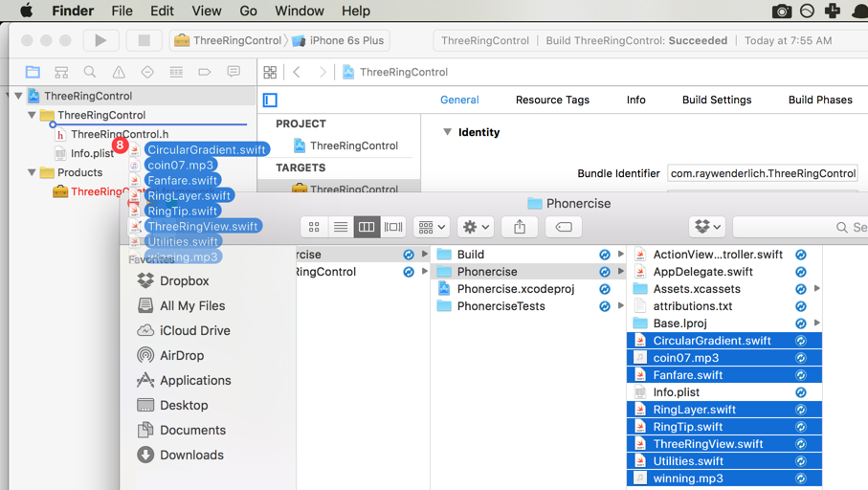Open the Dropbox toolbar dropdown
Viewport: 868px width, 490px height.
click(707, 227)
